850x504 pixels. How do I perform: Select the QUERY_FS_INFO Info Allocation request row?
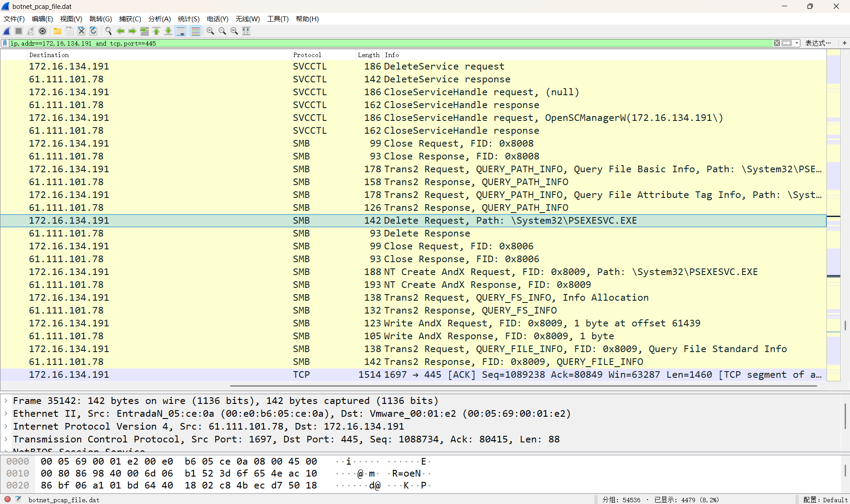[413, 298]
